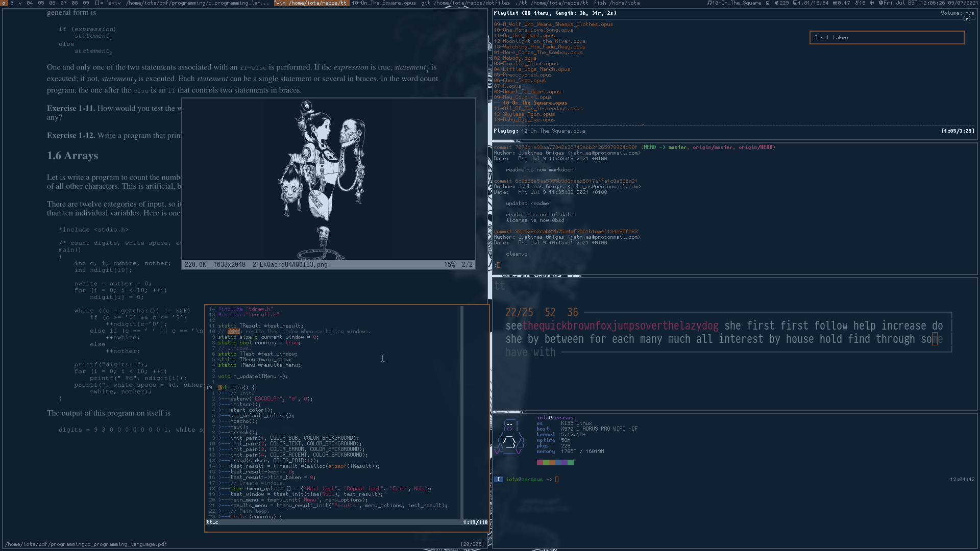The height and width of the screenshot is (551, 980).
Task: Click the monitor icon in status bar
Action: click(767, 3)
